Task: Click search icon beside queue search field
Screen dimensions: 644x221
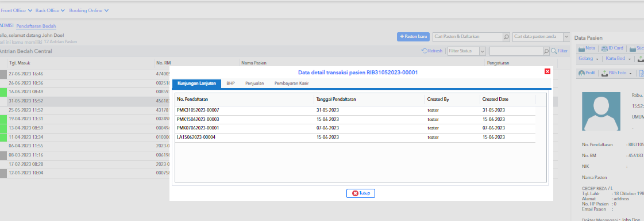Action: (546, 51)
